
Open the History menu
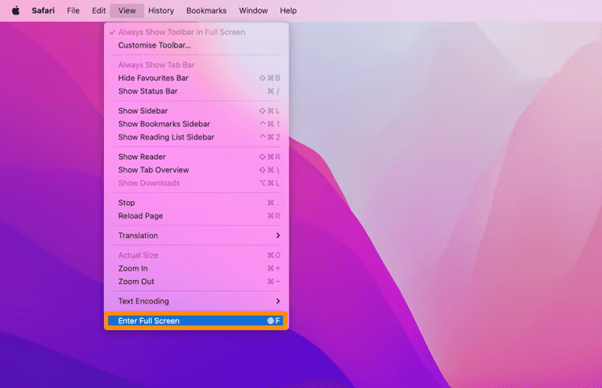[x=161, y=11]
